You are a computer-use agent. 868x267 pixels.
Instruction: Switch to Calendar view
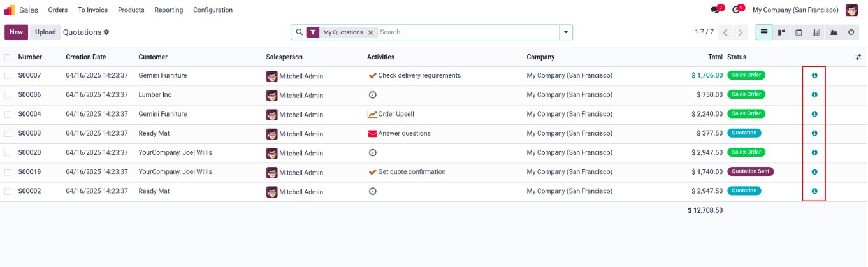799,32
